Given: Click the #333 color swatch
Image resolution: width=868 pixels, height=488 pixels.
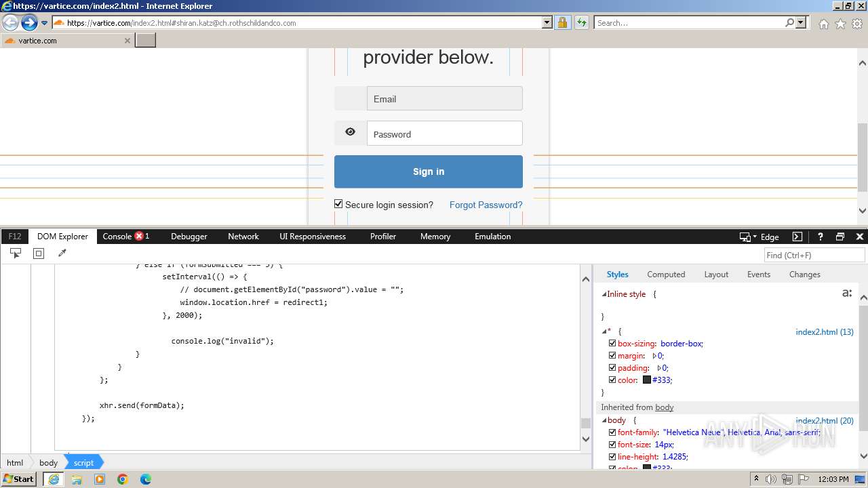Looking at the screenshot, I should click(647, 380).
